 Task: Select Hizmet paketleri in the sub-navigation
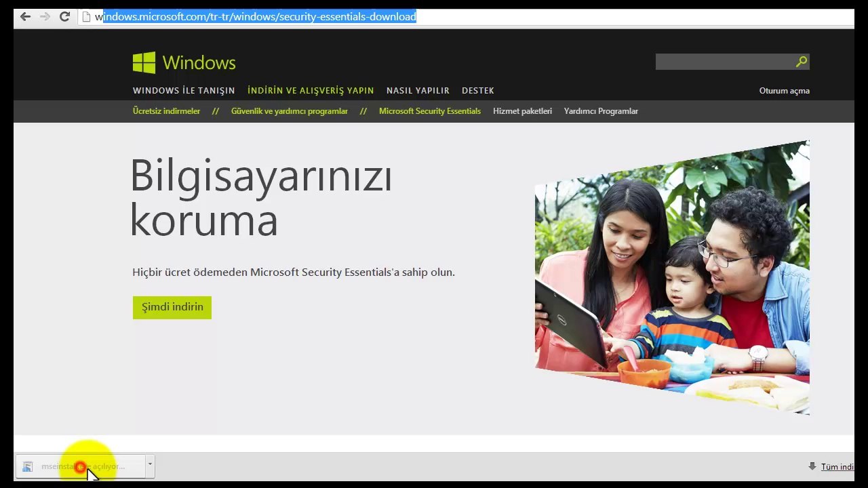pos(522,111)
